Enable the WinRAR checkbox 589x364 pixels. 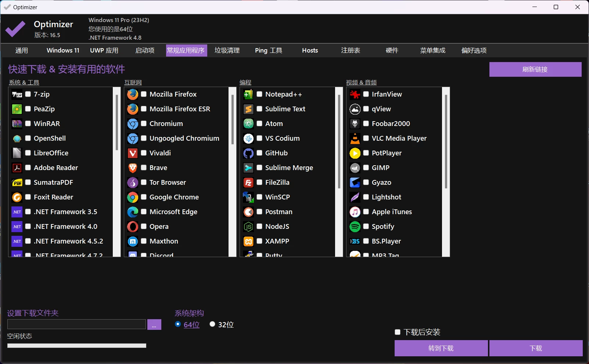pyautogui.click(x=28, y=123)
